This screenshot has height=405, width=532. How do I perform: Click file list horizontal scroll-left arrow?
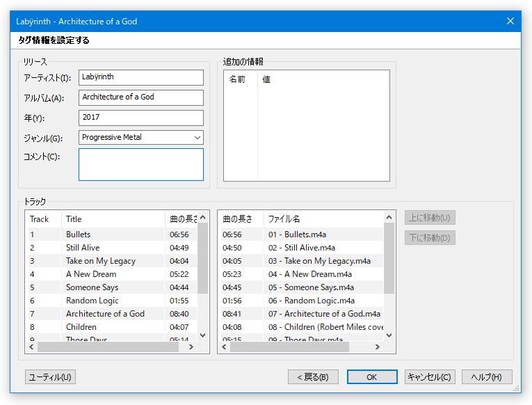[224, 347]
